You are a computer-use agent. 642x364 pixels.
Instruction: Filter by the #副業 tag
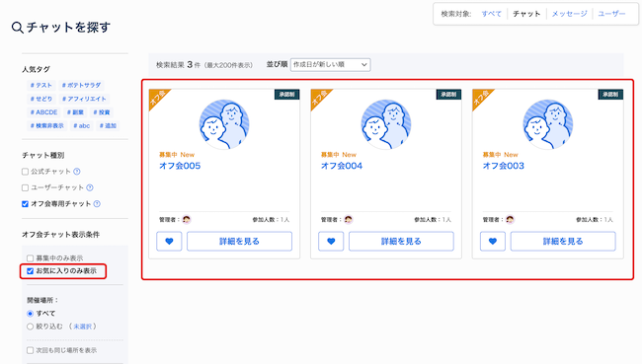(x=75, y=112)
